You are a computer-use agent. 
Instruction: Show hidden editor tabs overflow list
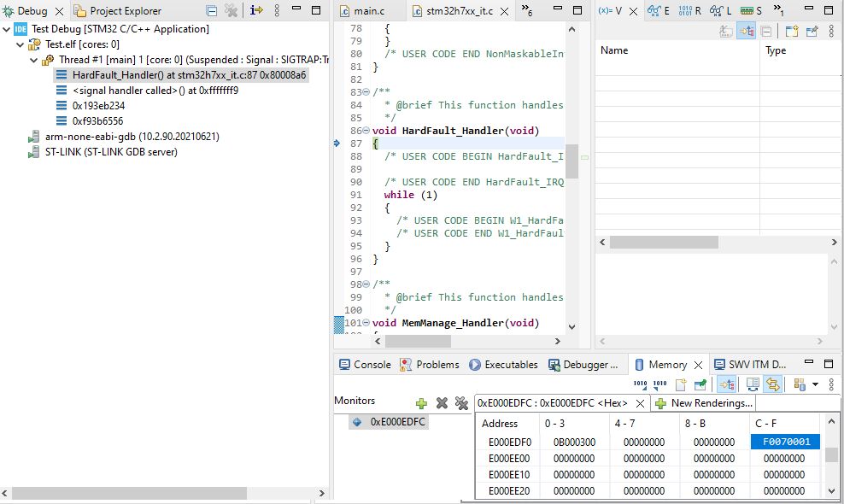point(527,11)
